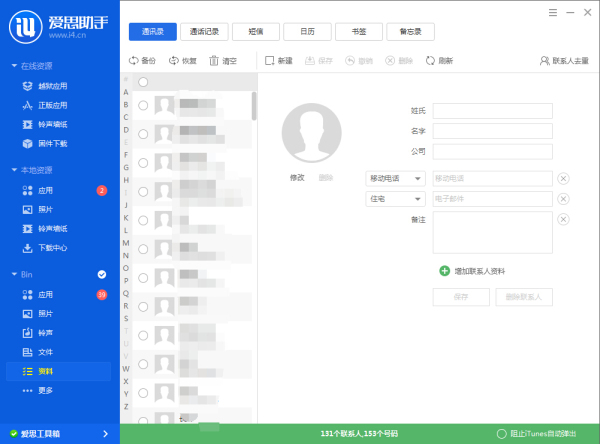Check the first contact's selection circle
The image size is (600, 444).
(x=143, y=104)
